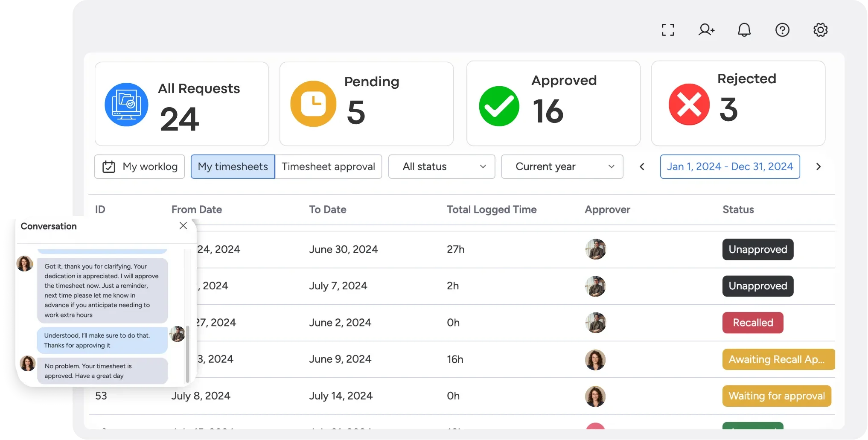The width and height of the screenshot is (868, 440).
Task: Click Unapproved status in July 7 row
Action: pos(758,286)
